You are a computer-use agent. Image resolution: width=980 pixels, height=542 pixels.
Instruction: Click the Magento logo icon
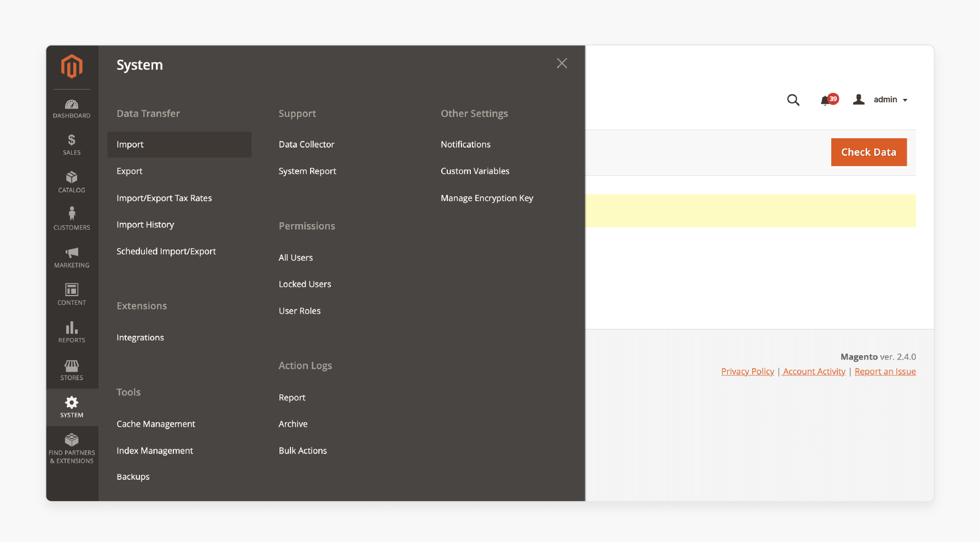72,66
